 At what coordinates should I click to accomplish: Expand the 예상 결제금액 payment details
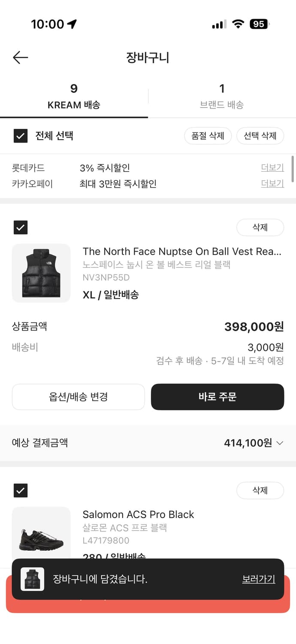click(280, 443)
